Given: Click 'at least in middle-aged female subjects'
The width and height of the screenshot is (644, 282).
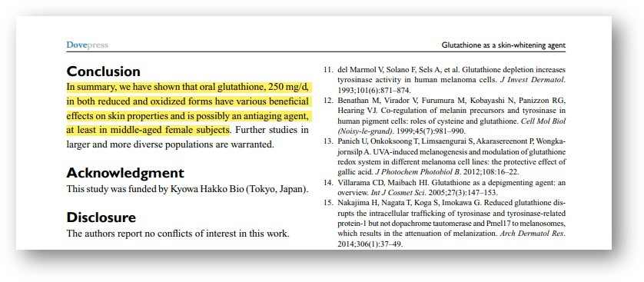Looking at the screenshot, I should 148,130.
